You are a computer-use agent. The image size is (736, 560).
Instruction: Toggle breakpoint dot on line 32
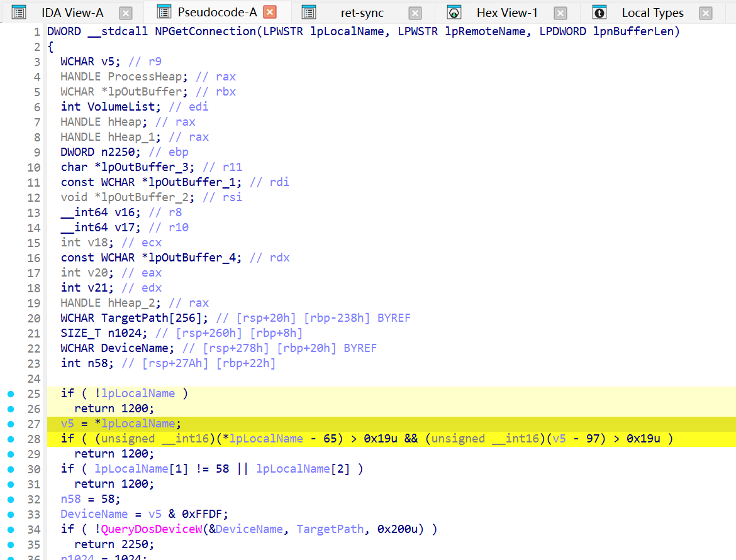tap(11, 500)
